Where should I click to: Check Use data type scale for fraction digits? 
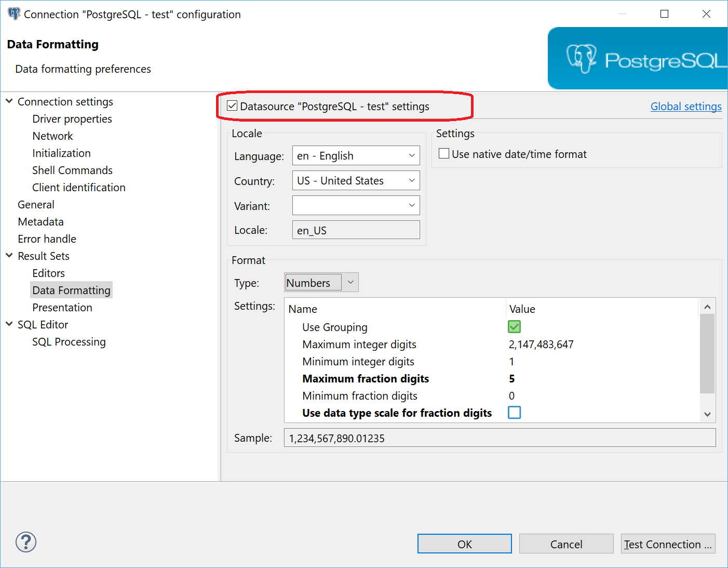pos(514,412)
